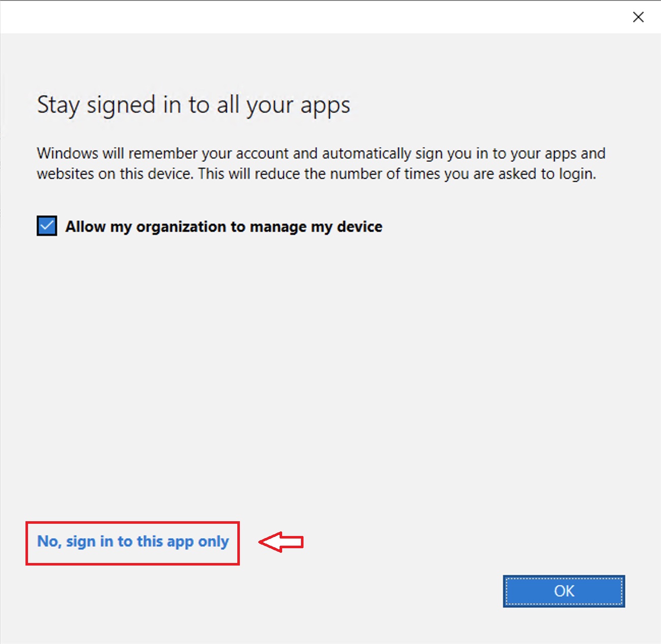Click the 'Allow my organization to manage my device' label
Viewport: 661px width, 644px height.
224,227
